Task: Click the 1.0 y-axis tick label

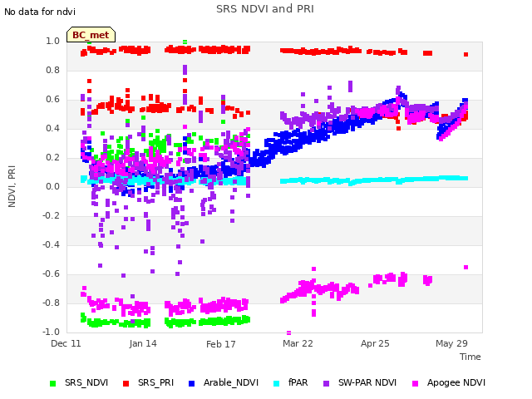Action: point(52,41)
